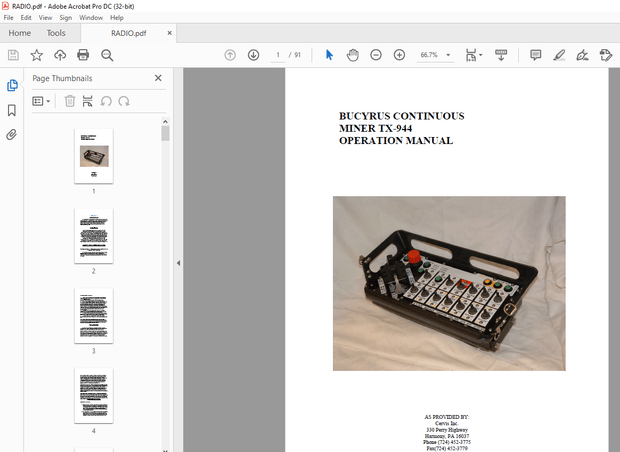Add the file to starred favorites
Screen dimensions: 620x452
36,55
